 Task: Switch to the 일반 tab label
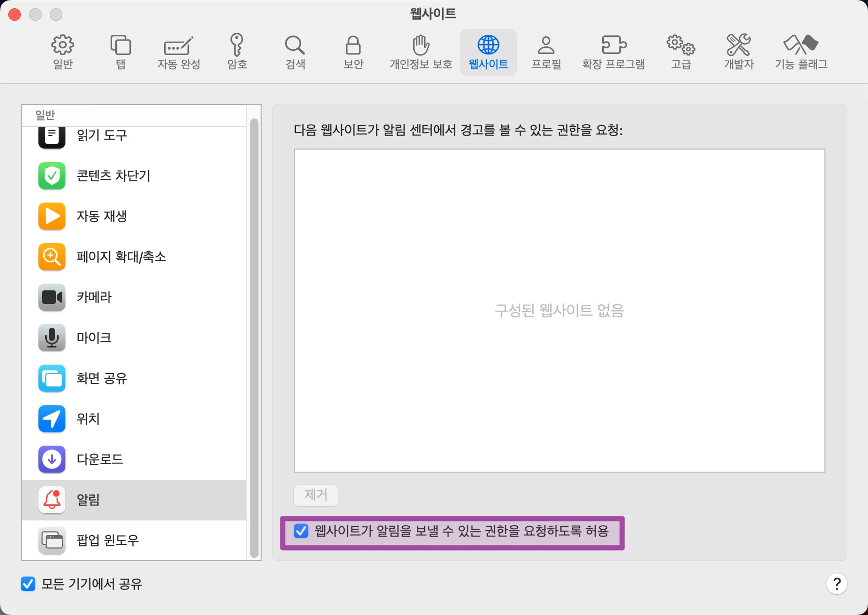(63, 64)
